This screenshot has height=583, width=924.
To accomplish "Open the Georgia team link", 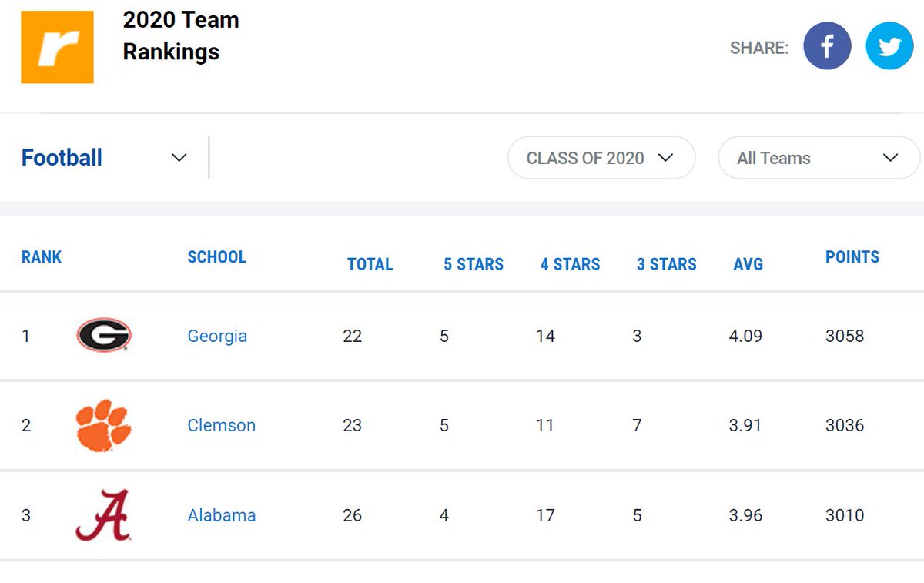I will [x=217, y=337].
